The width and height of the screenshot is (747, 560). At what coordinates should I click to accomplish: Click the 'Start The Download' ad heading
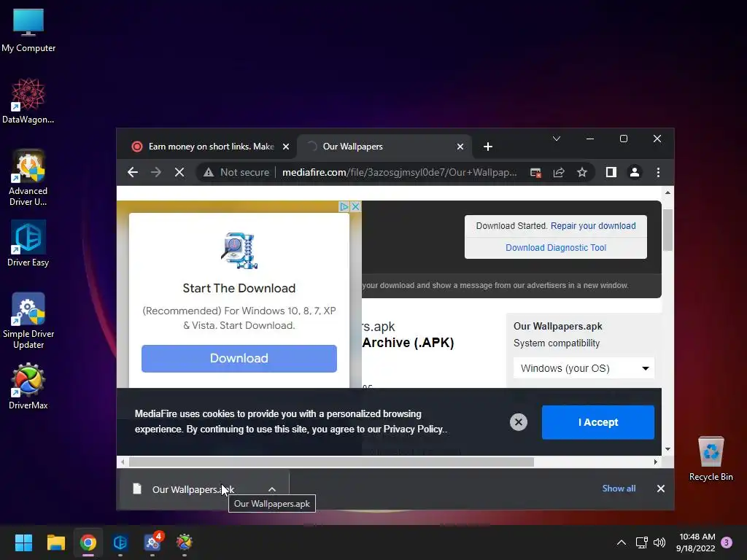pyautogui.click(x=239, y=288)
